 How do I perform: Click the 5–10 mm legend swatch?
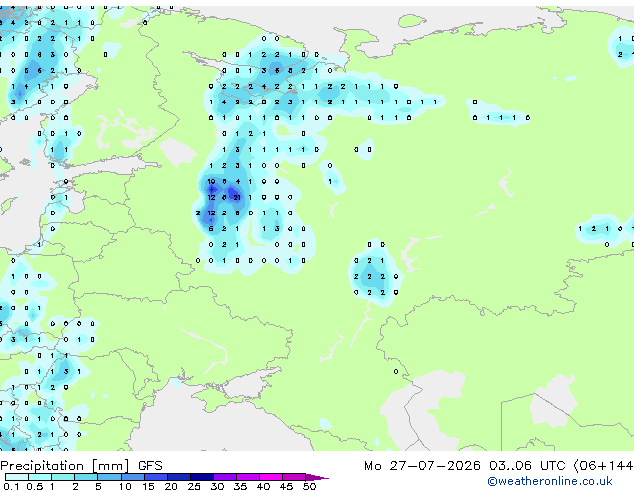[109, 477]
